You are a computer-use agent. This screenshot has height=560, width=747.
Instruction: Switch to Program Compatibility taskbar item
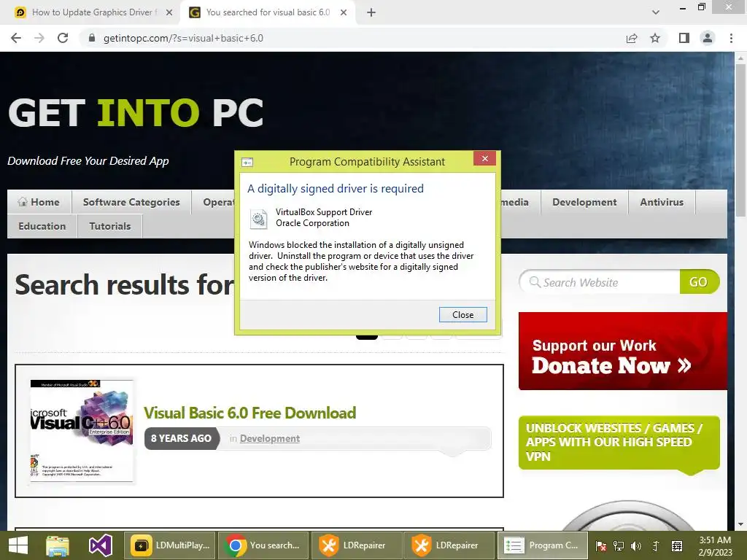543,545
